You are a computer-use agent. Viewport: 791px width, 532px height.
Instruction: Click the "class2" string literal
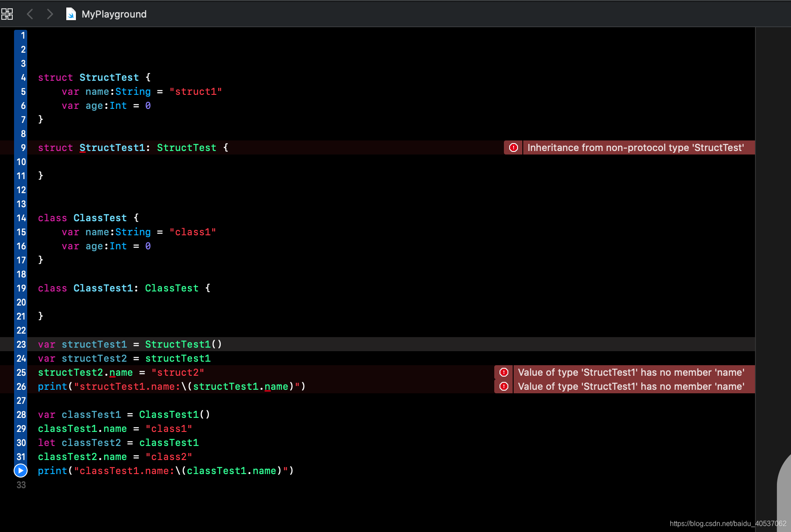pyautogui.click(x=169, y=457)
